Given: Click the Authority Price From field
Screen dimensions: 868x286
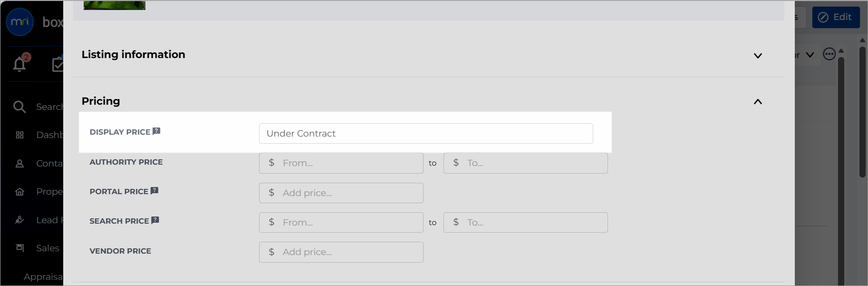Looking at the screenshot, I should coord(341,163).
